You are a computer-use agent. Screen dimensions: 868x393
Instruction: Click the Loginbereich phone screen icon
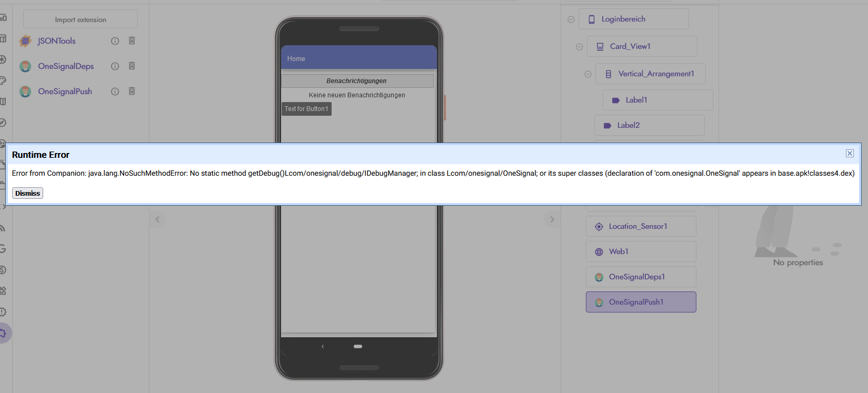point(592,19)
